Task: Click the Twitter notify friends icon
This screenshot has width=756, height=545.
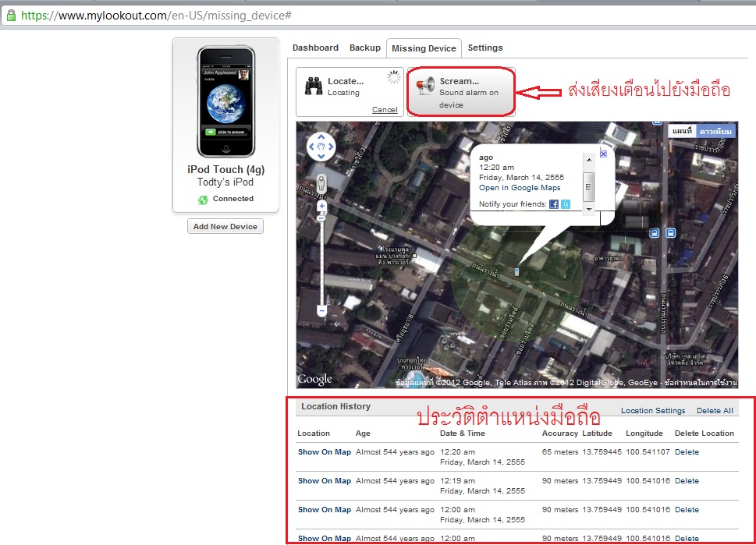Action: tap(566, 204)
